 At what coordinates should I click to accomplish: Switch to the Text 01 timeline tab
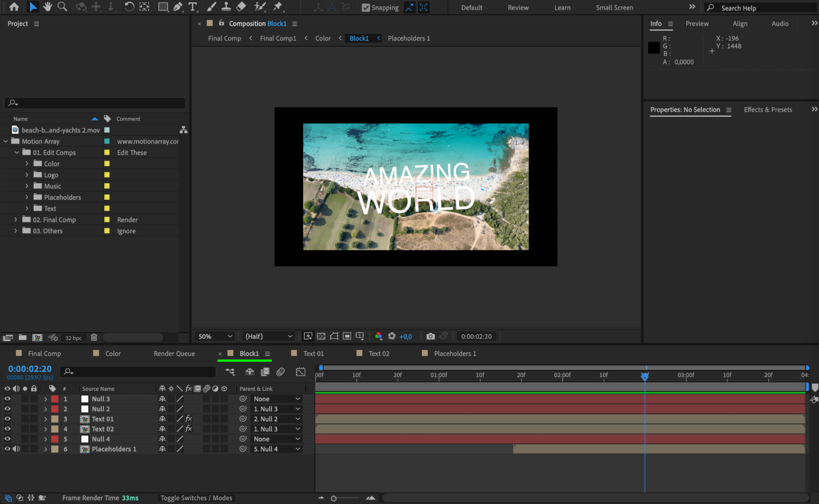[x=313, y=353]
